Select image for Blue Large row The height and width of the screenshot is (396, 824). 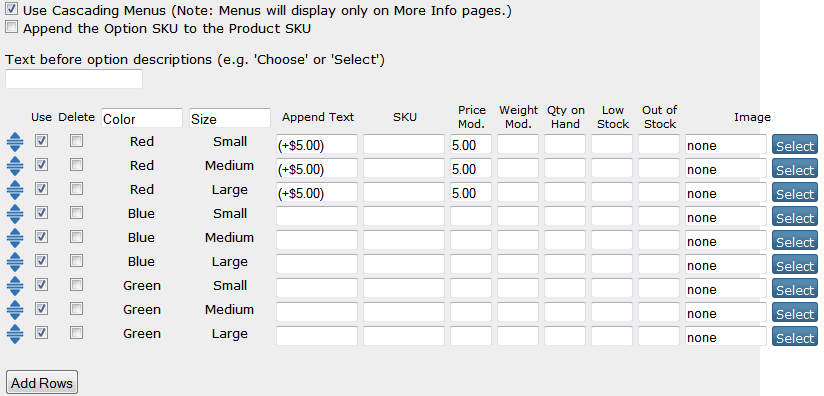(795, 265)
